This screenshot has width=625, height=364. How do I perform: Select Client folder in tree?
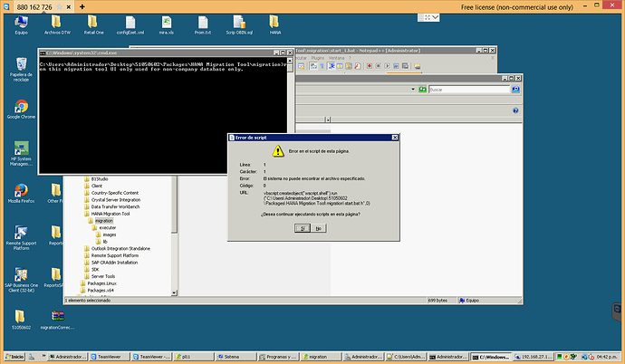[97, 186]
